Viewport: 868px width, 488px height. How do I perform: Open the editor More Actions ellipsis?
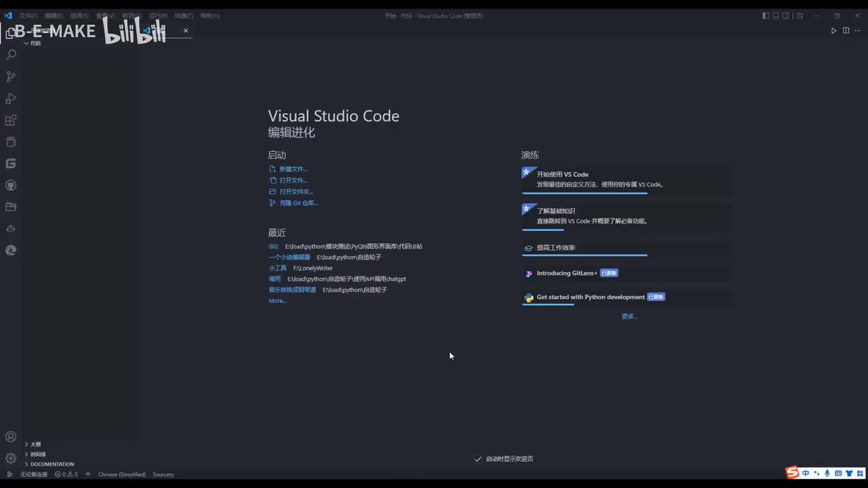[858, 30]
